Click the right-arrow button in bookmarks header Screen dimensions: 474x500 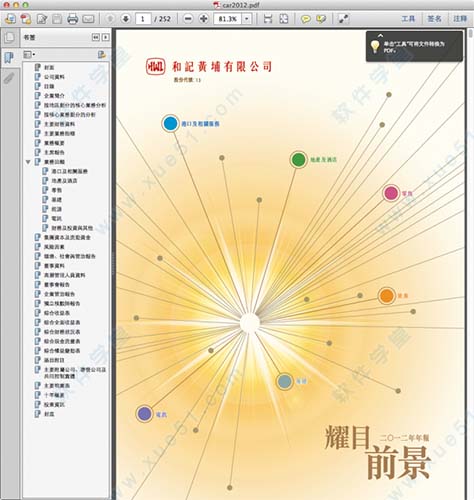[105, 37]
